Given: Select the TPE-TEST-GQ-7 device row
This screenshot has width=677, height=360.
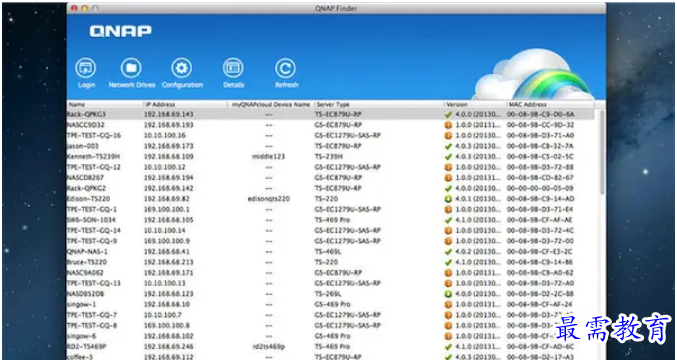Looking at the screenshot, I should tap(331, 315).
